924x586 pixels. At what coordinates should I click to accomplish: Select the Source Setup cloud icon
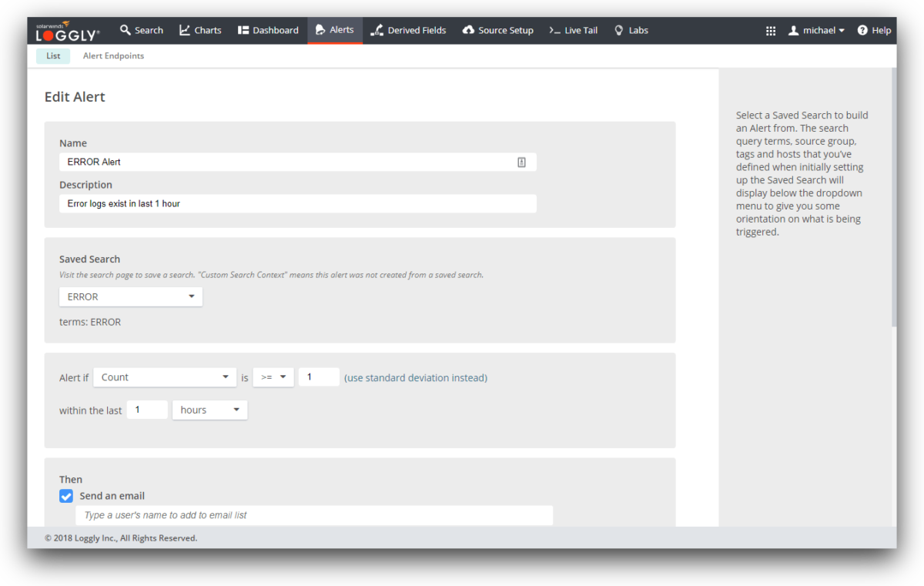(x=468, y=30)
